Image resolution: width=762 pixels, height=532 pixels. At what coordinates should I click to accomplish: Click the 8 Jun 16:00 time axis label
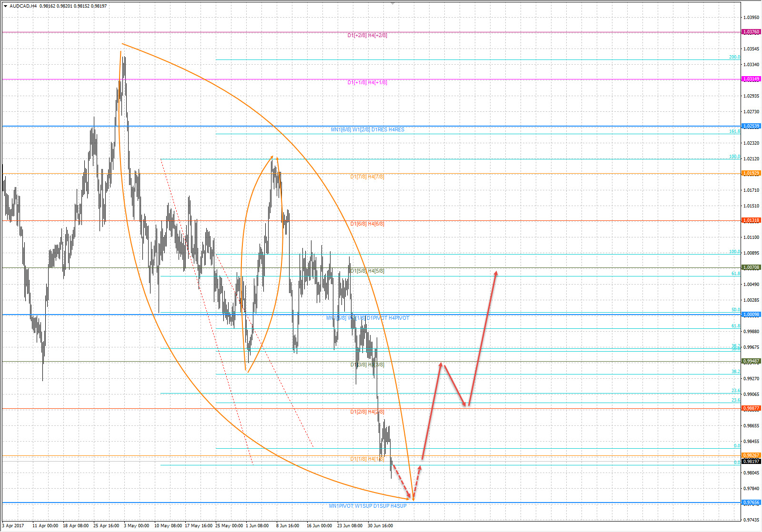[288, 526]
